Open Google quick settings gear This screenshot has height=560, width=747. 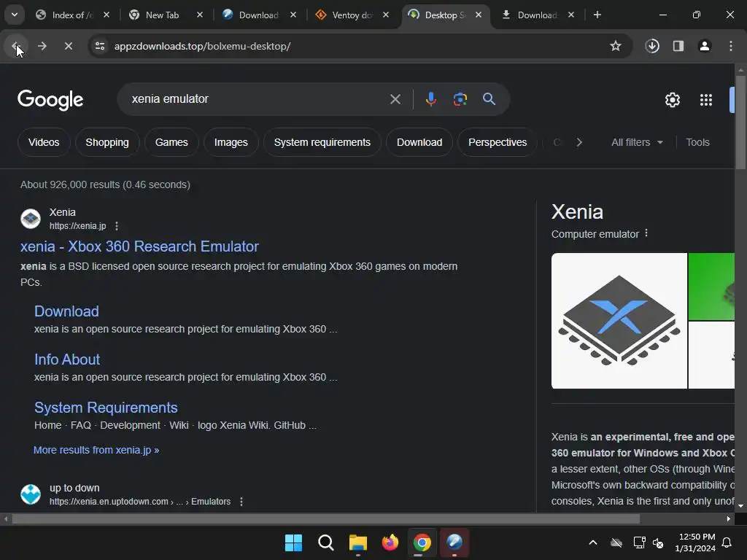tap(672, 100)
